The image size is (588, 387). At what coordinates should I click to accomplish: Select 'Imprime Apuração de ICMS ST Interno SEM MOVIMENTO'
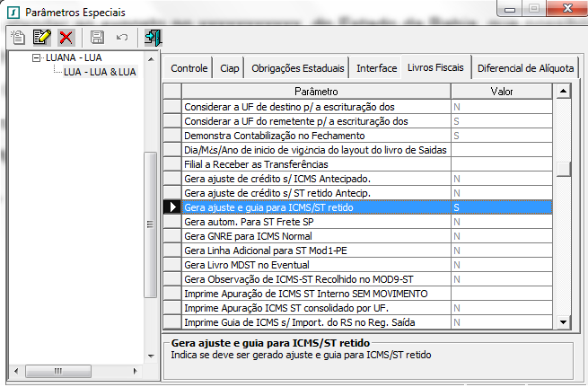coord(316,294)
